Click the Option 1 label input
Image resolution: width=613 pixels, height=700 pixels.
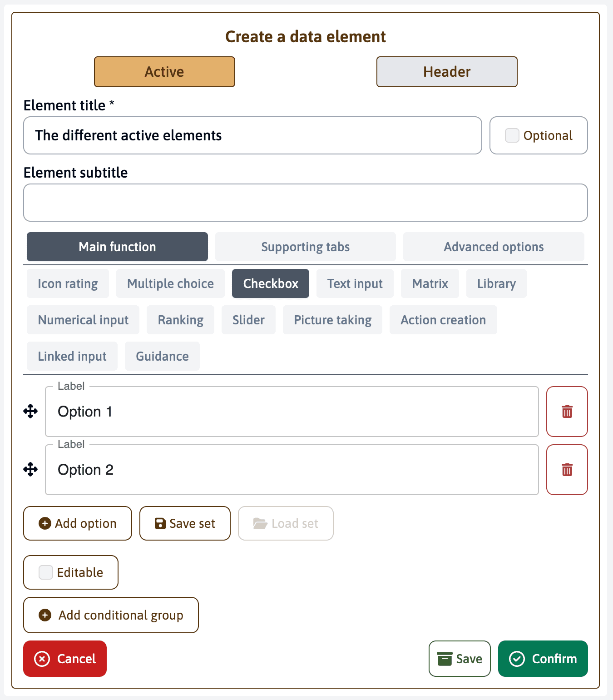(292, 412)
